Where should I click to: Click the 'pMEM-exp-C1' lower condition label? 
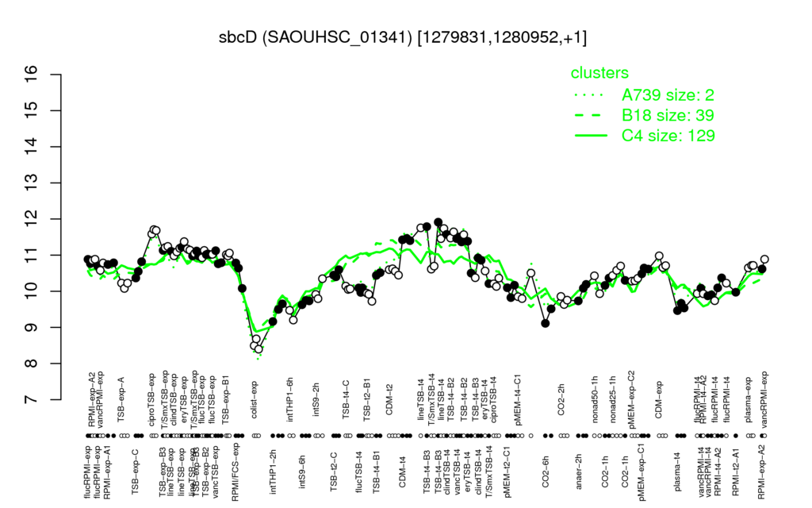(642, 471)
